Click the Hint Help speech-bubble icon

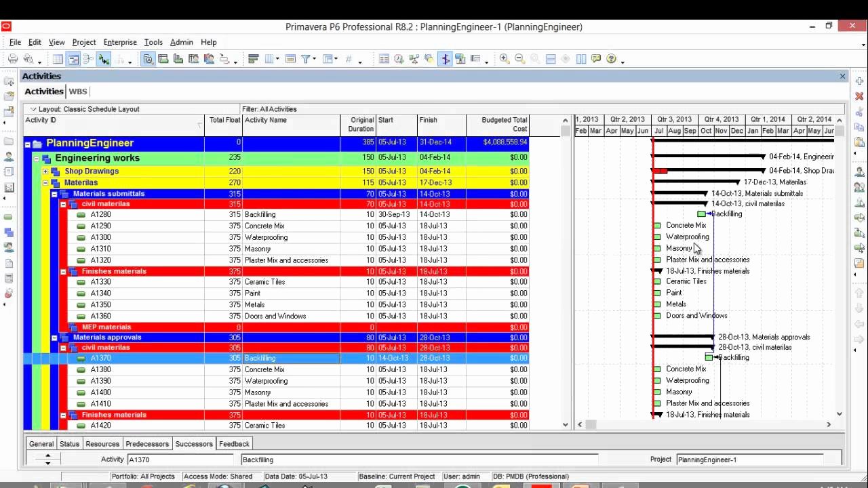click(x=596, y=60)
